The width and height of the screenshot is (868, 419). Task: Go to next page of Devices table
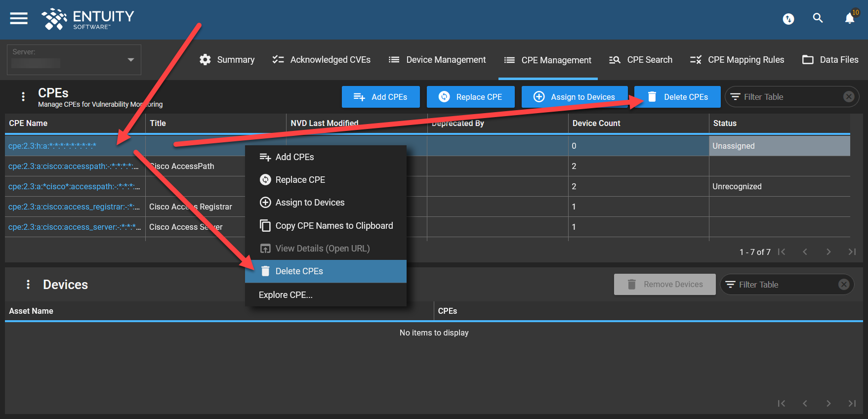(828, 403)
